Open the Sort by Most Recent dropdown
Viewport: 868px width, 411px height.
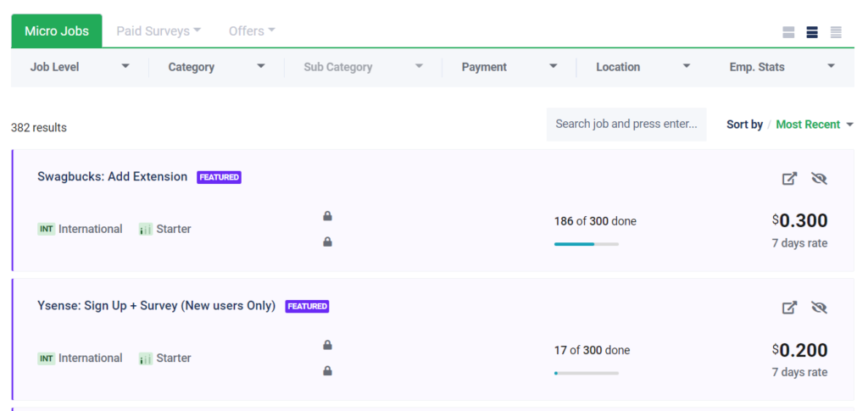tap(815, 125)
